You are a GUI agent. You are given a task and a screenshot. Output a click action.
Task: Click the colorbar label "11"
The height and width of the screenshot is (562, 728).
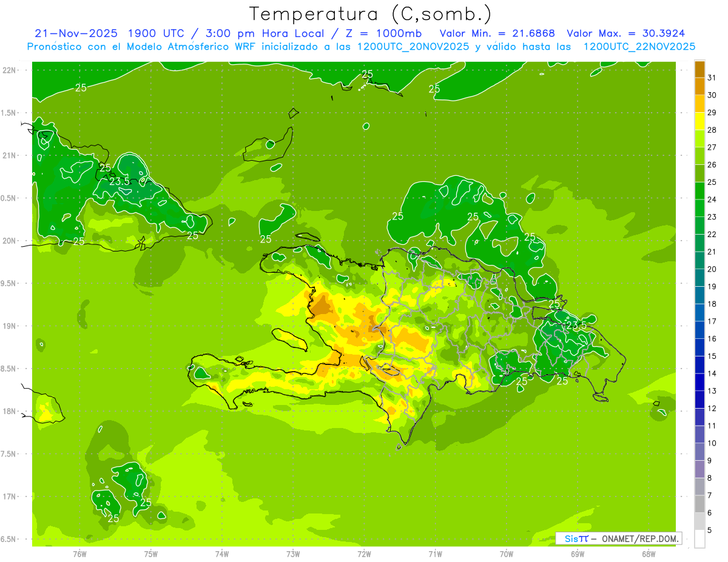pos(712,426)
